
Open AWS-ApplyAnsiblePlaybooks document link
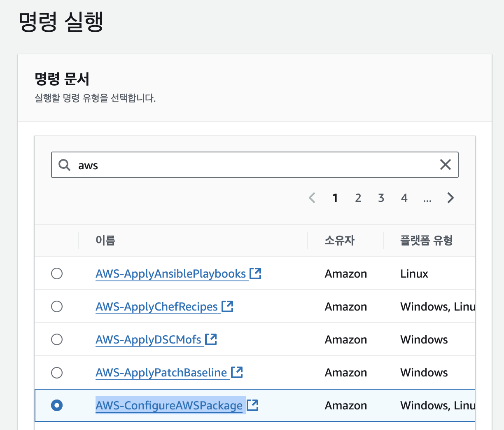(171, 274)
